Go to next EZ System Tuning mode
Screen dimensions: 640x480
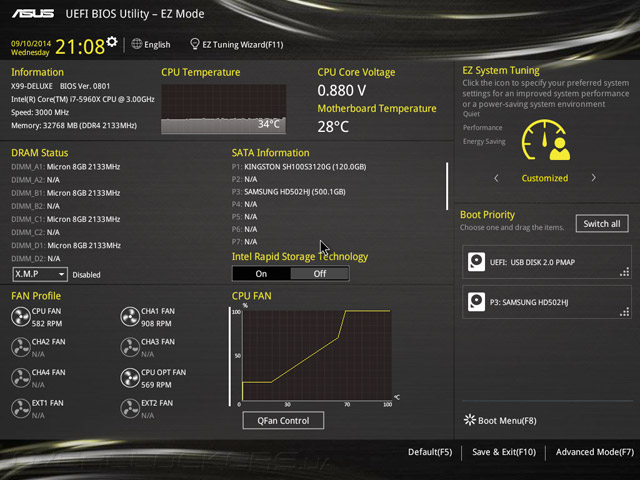pos(593,178)
